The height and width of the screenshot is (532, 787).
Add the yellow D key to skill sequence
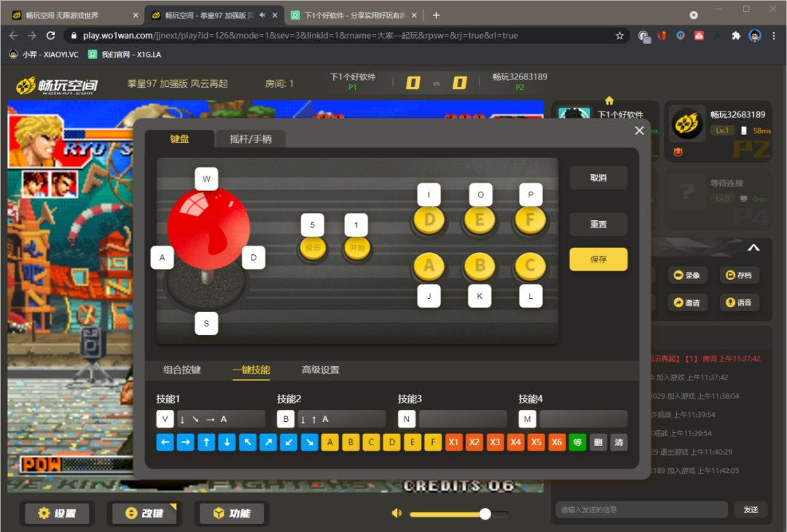(x=391, y=442)
